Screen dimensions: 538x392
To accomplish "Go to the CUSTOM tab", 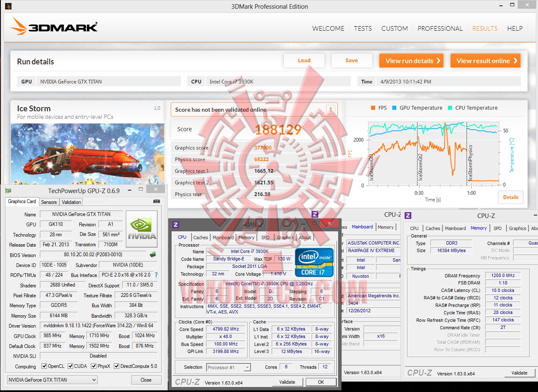I will point(395,29).
